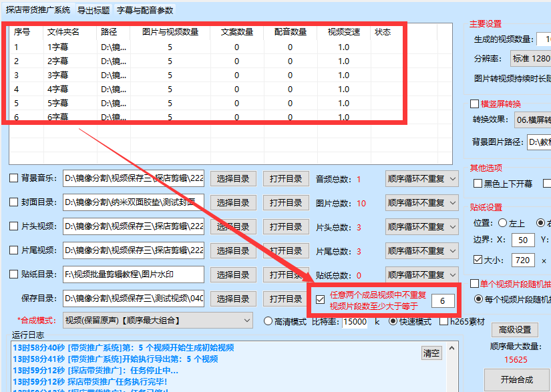Open the 背景音乐 row's 顺序循环不重复 dropdown
Screen dimensions: 551x392
coord(421,179)
